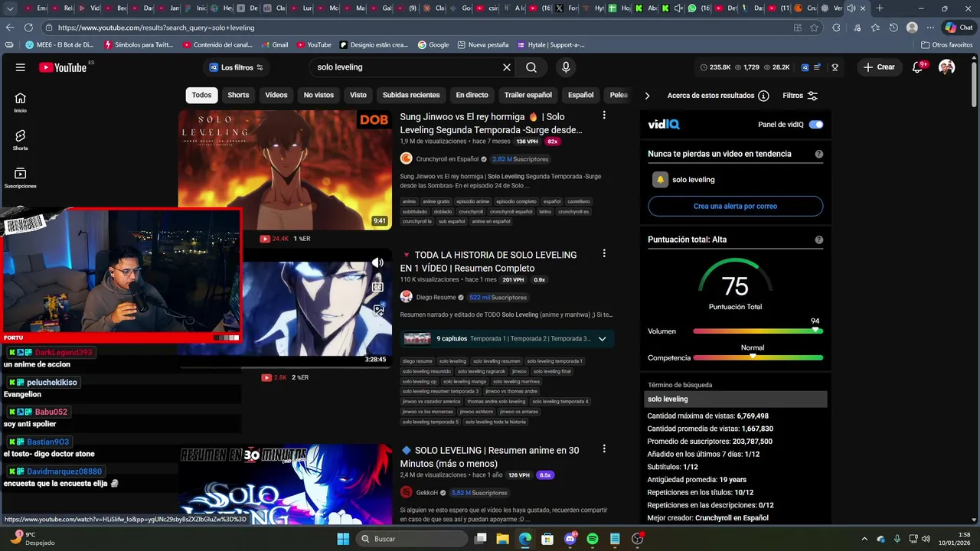Select the Shorts filter chip
The image size is (980, 551).
point(238,96)
